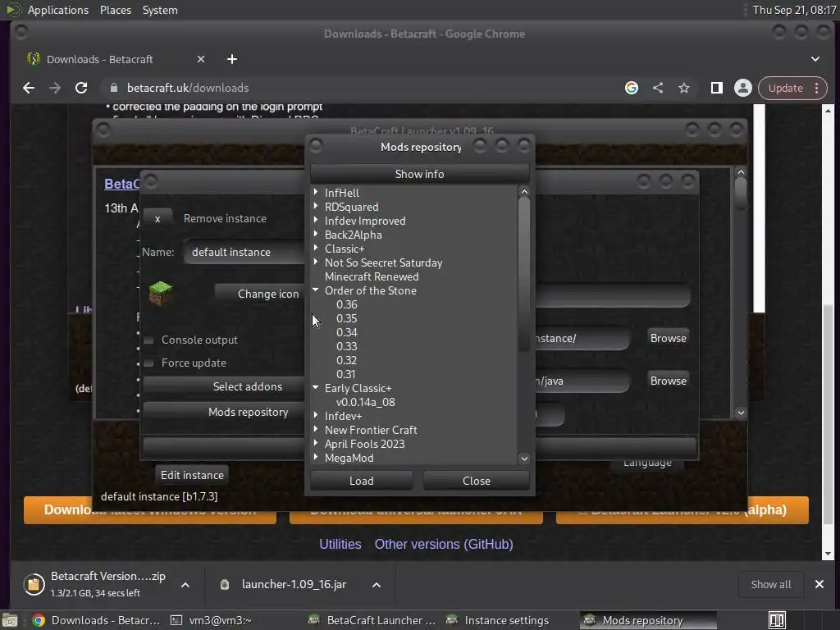Close the Downloads - Betacraft tab

point(201,59)
